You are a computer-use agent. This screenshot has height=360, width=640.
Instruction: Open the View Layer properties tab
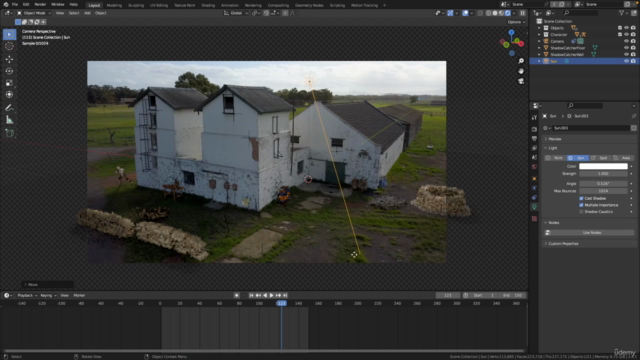[x=534, y=148]
